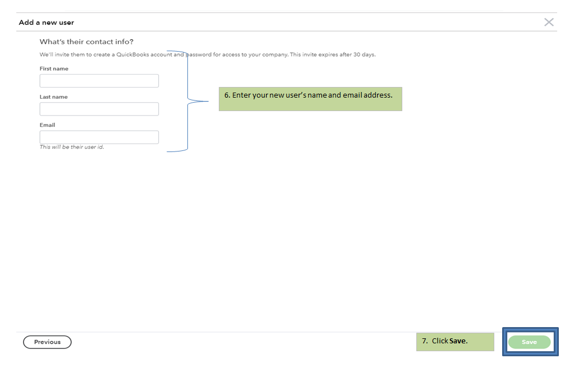
Task: Click inside the Last name field
Action: coord(99,108)
